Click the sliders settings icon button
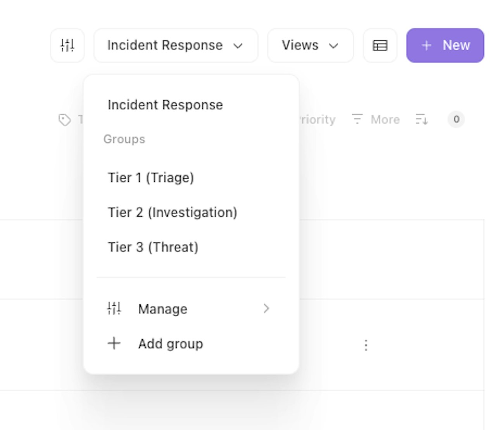 (x=67, y=45)
